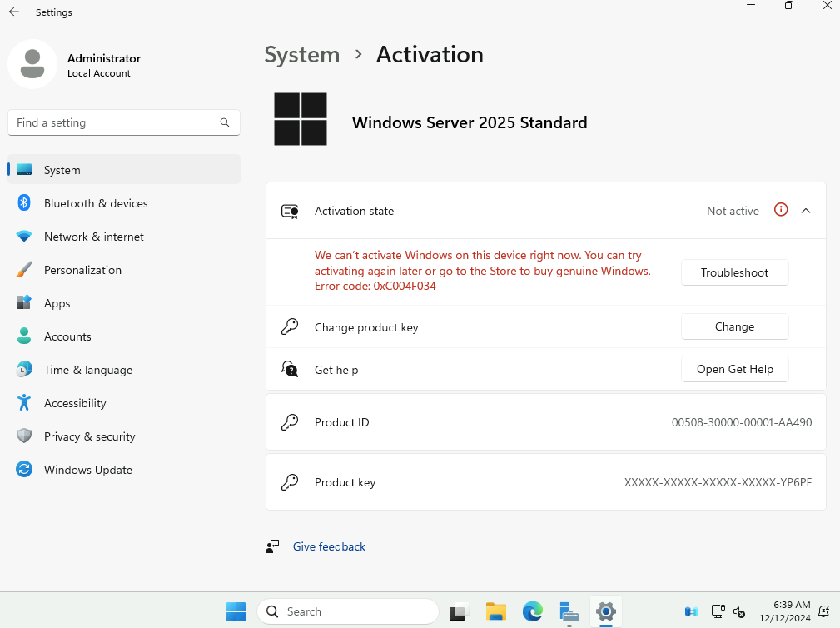
Task: Click the key icon beside Change product key
Action: pos(290,326)
